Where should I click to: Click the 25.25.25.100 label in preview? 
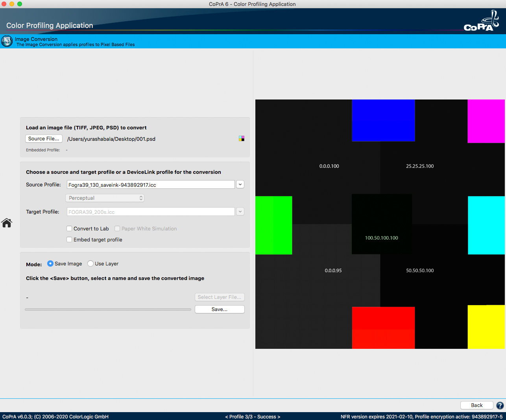(420, 166)
